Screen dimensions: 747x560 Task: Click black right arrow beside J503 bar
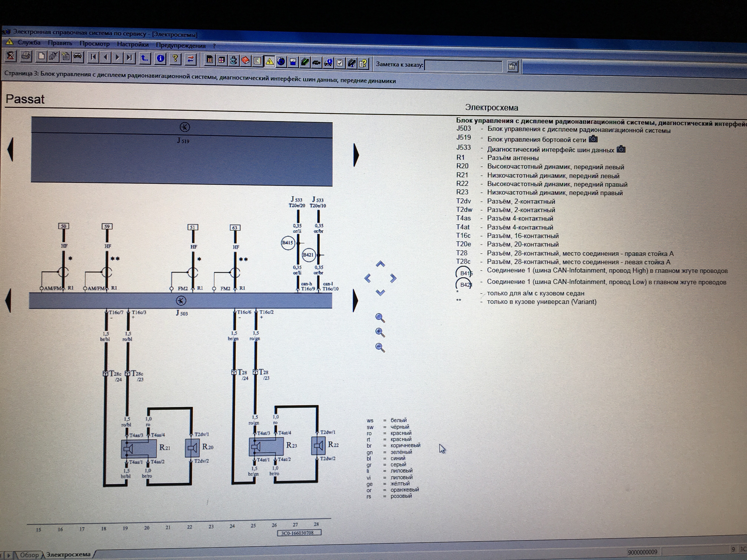point(355,300)
